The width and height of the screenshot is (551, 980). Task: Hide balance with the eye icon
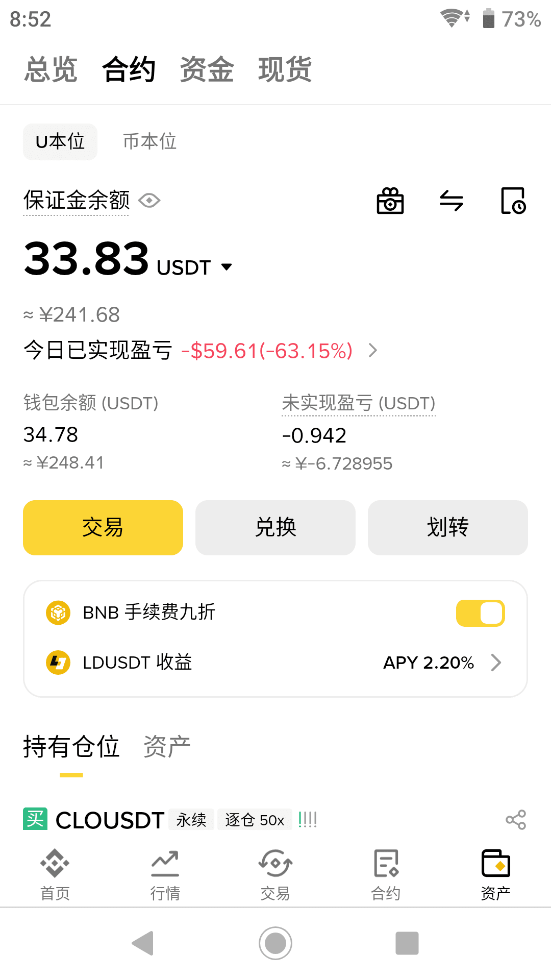pyautogui.click(x=149, y=201)
